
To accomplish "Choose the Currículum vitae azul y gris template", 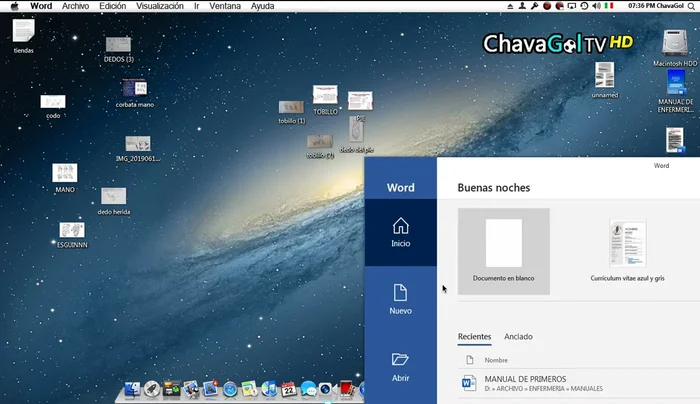I will click(x=628, y=250).
